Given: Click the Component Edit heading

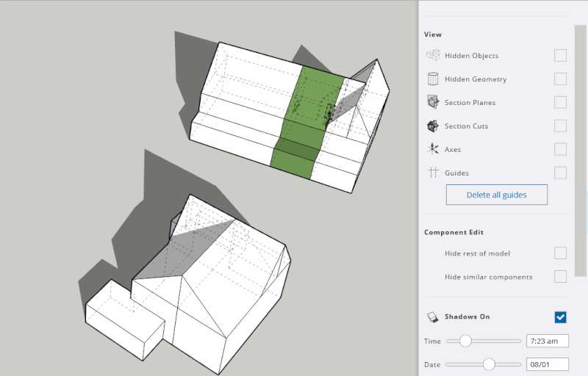Looking at the screenshot, I should [x=453, y=232].
